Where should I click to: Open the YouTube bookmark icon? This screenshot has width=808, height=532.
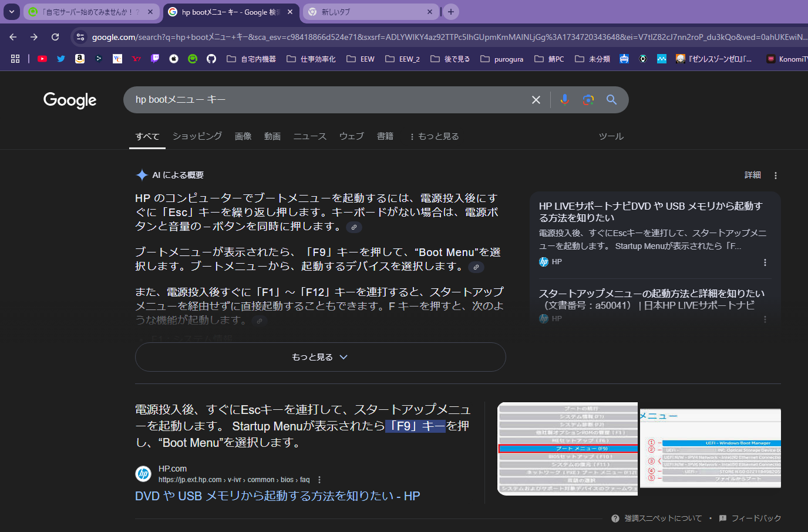42,59
